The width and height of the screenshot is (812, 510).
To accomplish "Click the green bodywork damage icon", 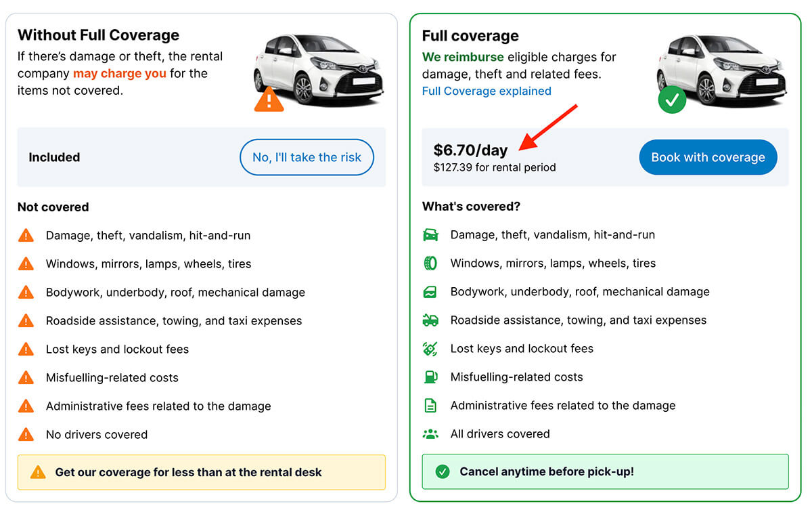I will 430,292.
